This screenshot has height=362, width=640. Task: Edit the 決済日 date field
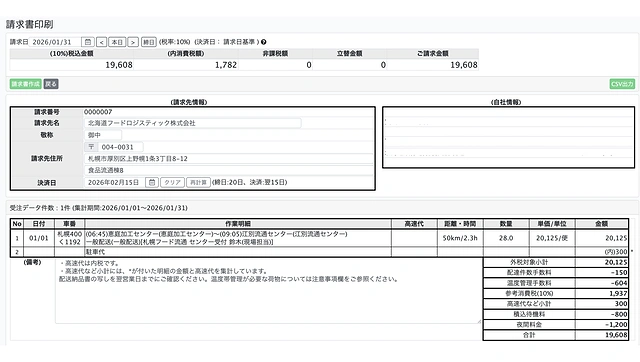click(x=114, y=182)
